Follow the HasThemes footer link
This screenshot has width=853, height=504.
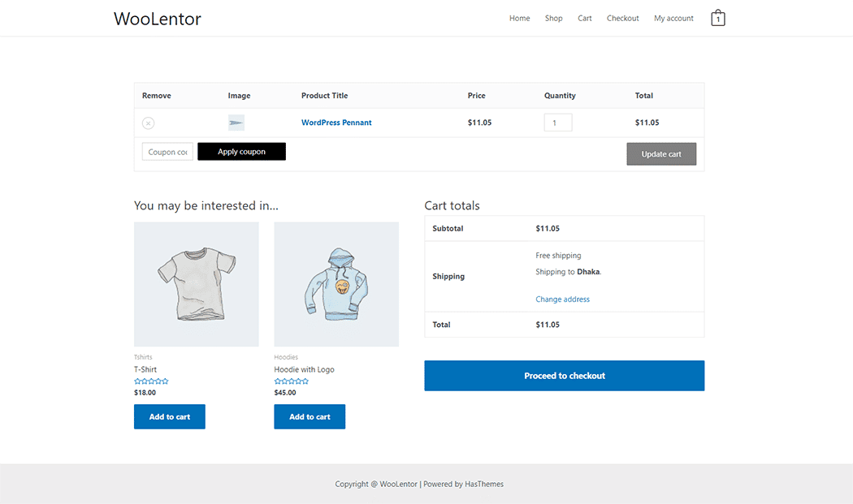tap(484, 484)
